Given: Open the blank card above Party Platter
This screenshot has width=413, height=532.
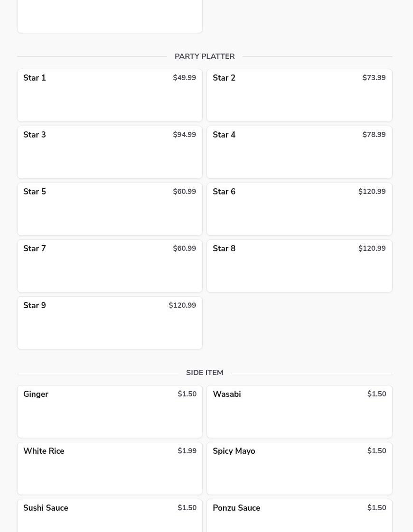Looking at the screenshot, I should 110,16.
